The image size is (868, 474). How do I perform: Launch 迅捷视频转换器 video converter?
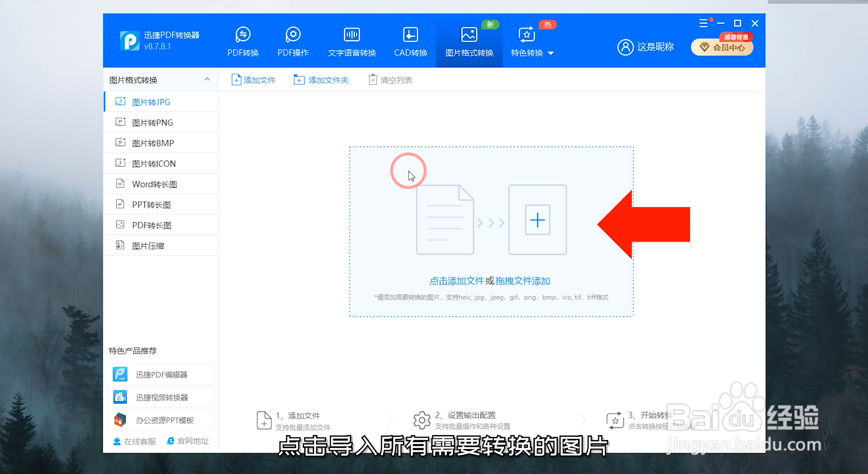pyautogui.click(x=160, y=397)
